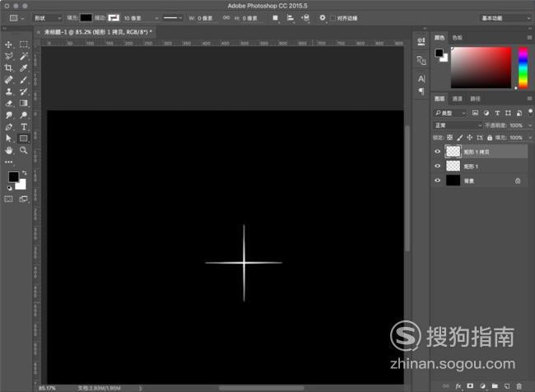Image resolution: width=535 pixels, height=392 pixels.
Task: Select the History Brush tool
Action: (24, 91)
